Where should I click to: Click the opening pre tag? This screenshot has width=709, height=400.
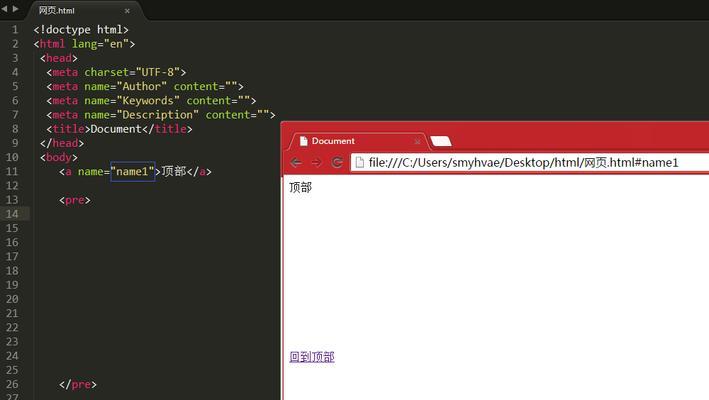tap(75, 200)
